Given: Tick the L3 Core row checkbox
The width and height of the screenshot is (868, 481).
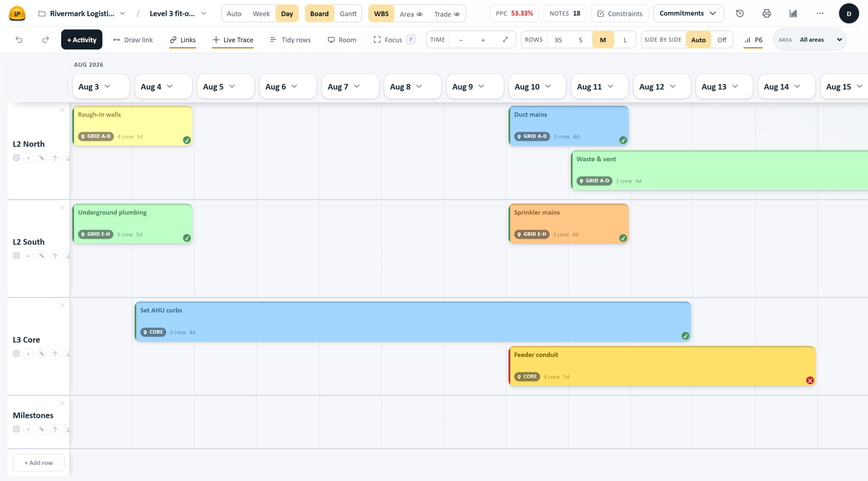Looking at the screenshot, I should coord(16,353).
